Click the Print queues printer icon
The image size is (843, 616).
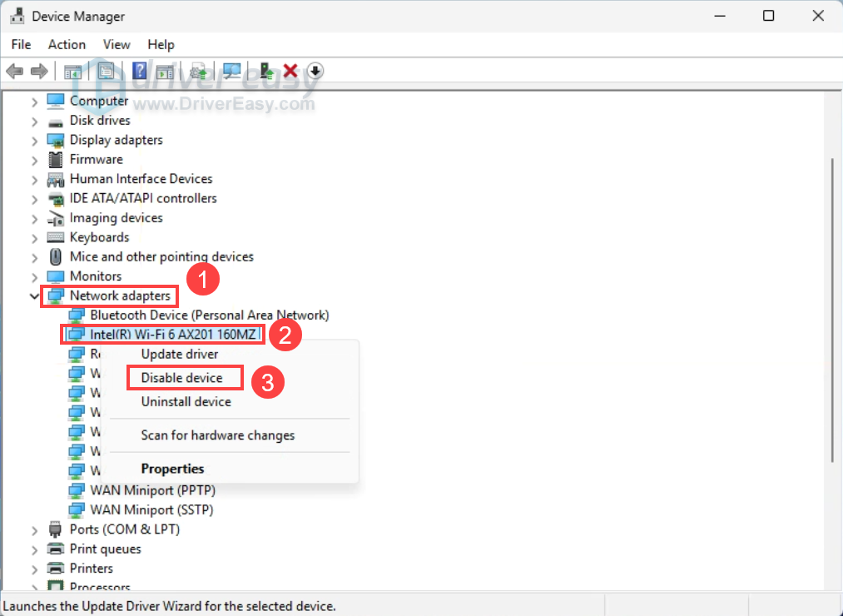pyautogui.click(x=56, y=549)
